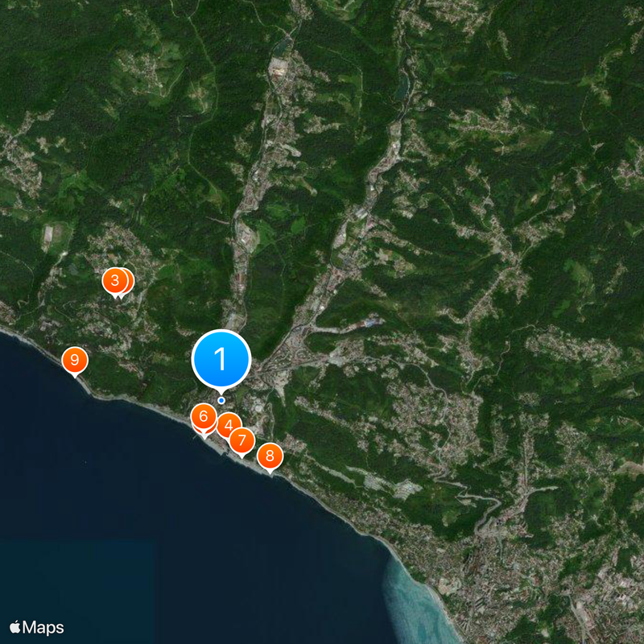Click the coastline just below pin 9

76,380
